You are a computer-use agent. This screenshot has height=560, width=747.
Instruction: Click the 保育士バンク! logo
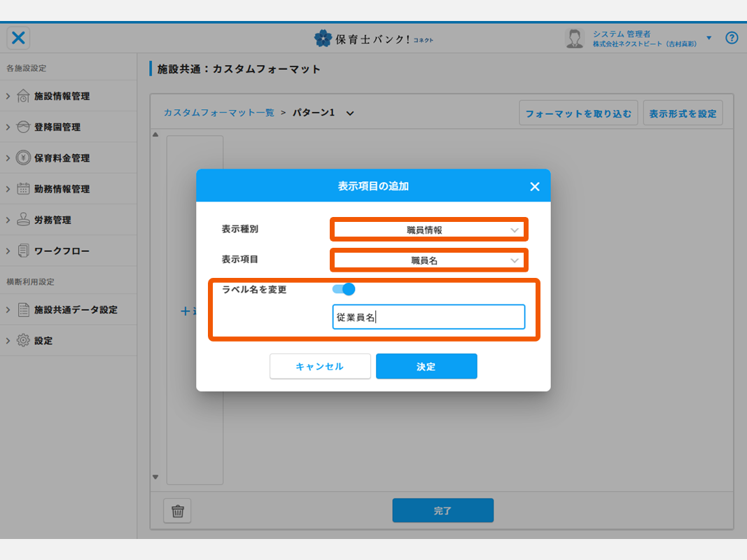[373, 38]
